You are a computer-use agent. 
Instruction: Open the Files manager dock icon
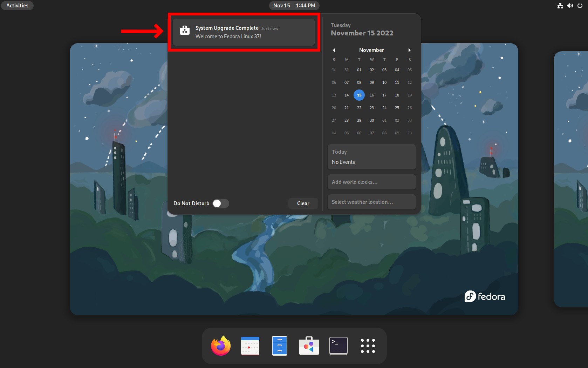280,346
